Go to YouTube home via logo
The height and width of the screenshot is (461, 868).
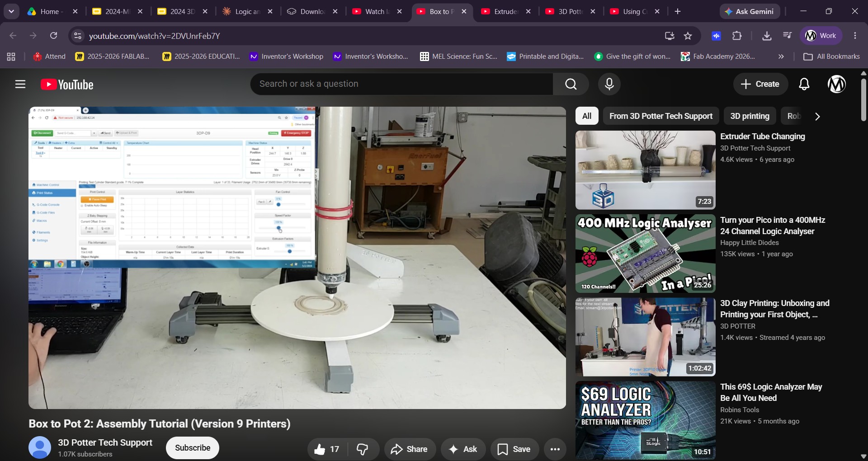pyautogui.click(x=67, y=85)
